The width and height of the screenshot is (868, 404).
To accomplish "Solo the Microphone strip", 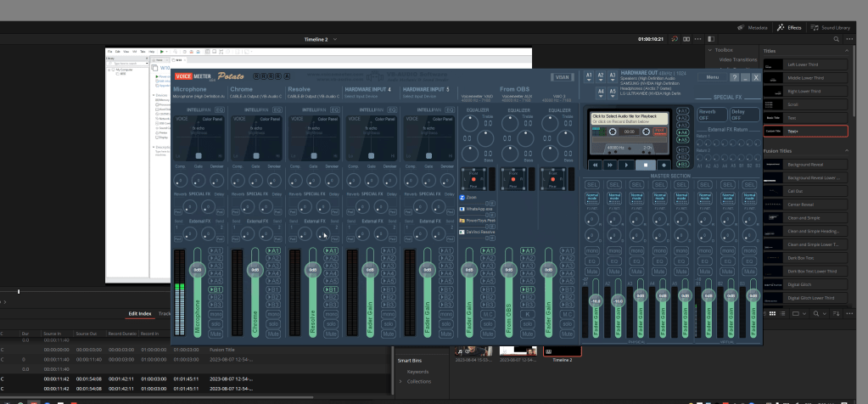I will pyautogui.click(x=216, y=324).
